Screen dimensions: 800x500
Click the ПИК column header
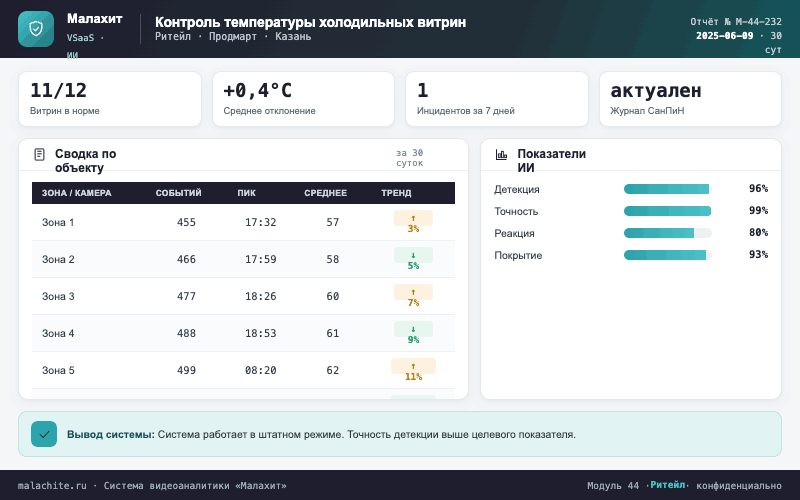point(246,193)
